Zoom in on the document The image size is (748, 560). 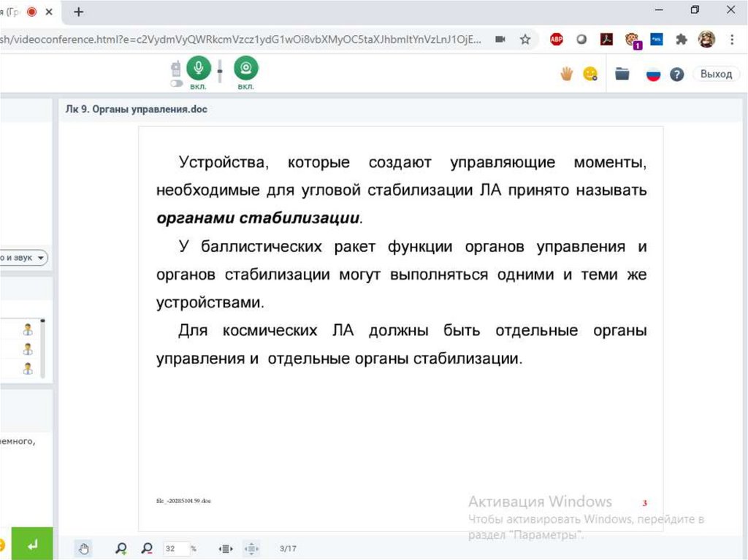[121, 548]
